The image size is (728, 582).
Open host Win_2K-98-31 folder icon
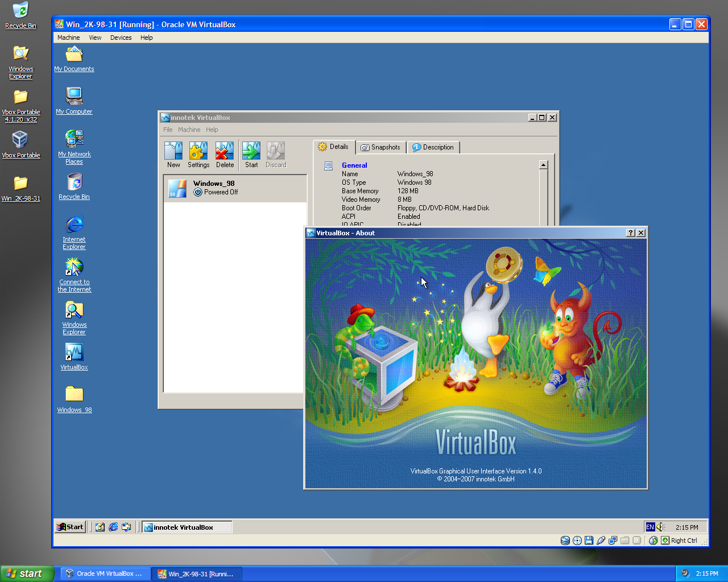(20, 189)
